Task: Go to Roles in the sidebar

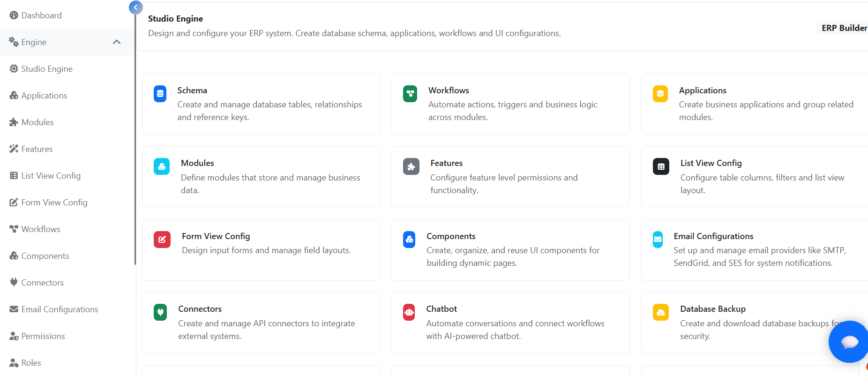Action: [x=31, y=363]
